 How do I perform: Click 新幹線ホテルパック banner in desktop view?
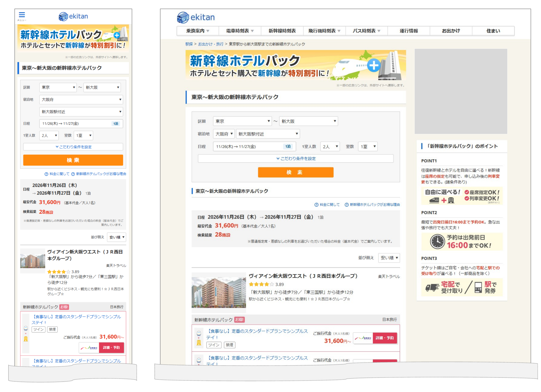[295, 65]
